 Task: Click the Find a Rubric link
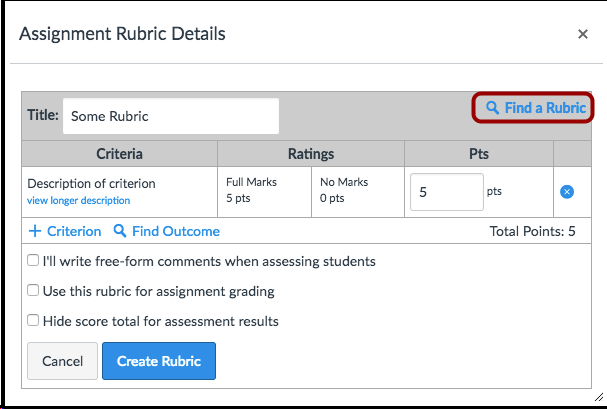[535, 108]
